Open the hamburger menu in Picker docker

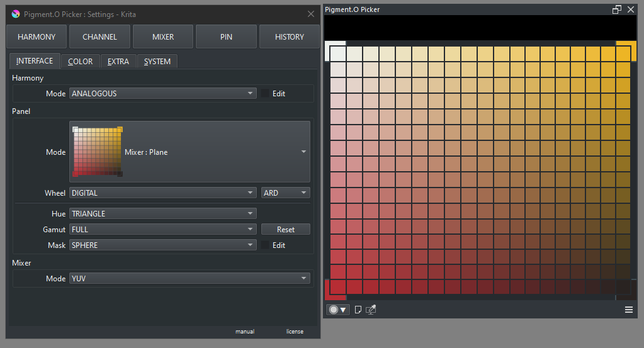[629, 310]
